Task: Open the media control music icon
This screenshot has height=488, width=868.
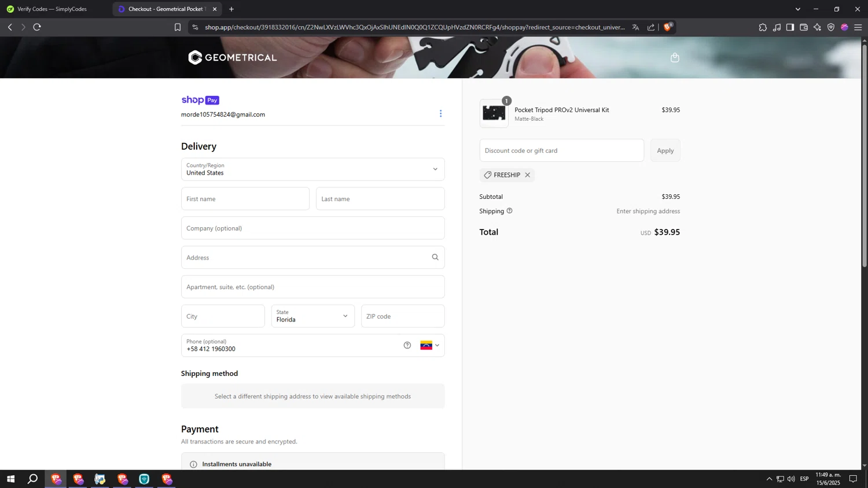Action: click(777, 27)
